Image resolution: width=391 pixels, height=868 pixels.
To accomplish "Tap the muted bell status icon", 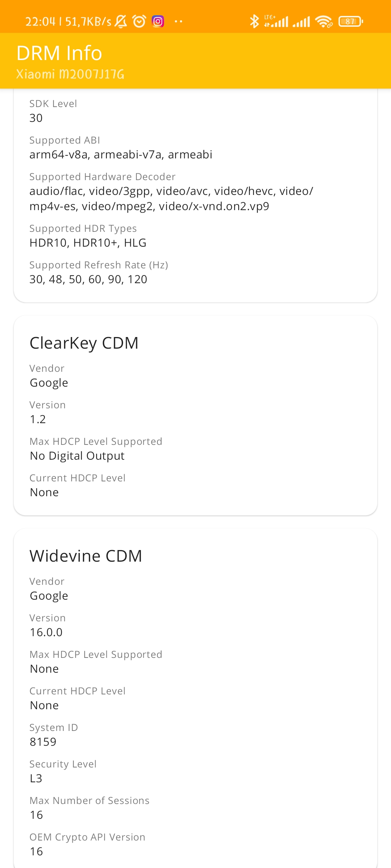I will click(x=121, y=22).
